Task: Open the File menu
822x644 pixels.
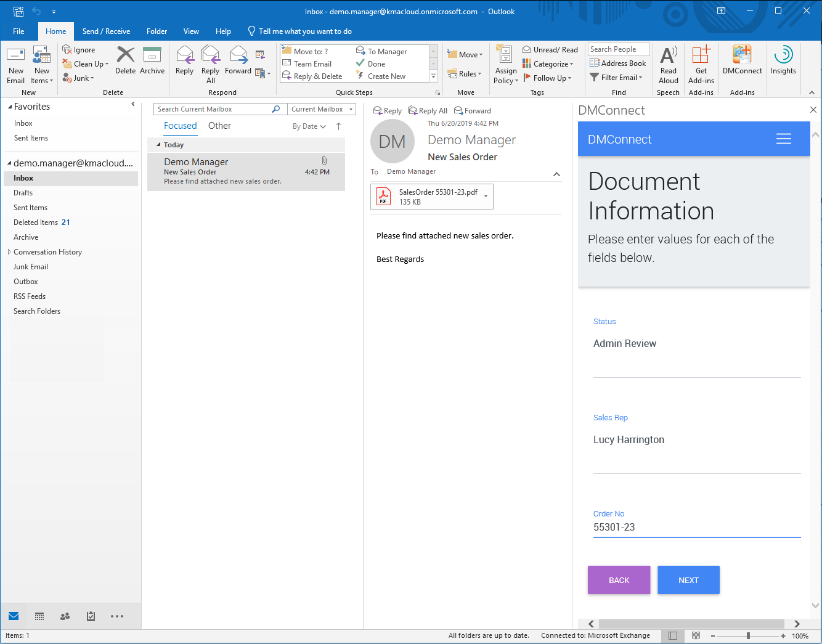Action: pos(18,31)
